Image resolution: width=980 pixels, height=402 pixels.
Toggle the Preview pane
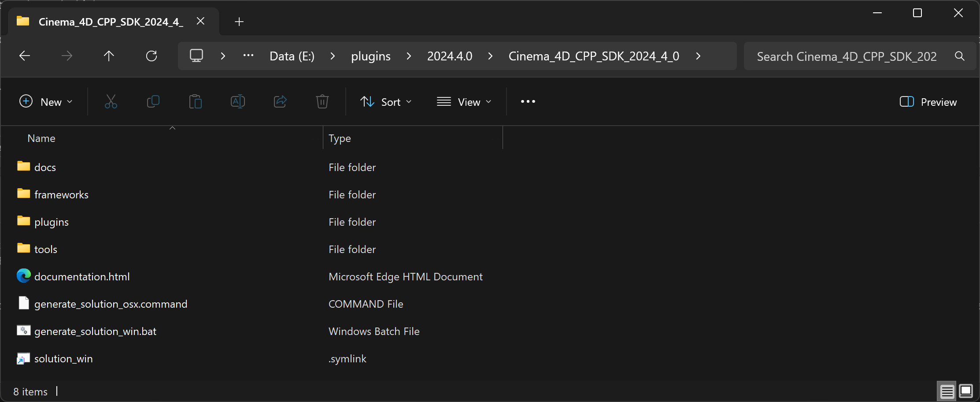[928, 102]
